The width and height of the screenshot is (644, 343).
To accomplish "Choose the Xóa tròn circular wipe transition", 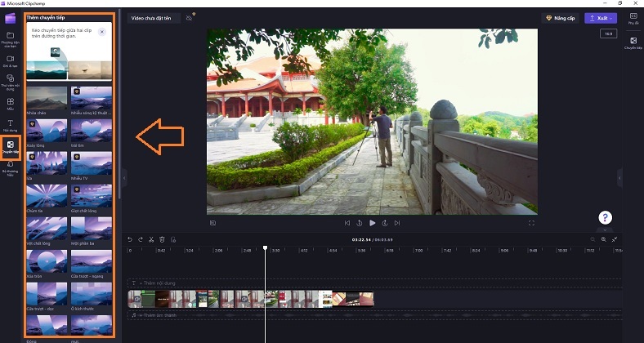I will click(47, 261).
